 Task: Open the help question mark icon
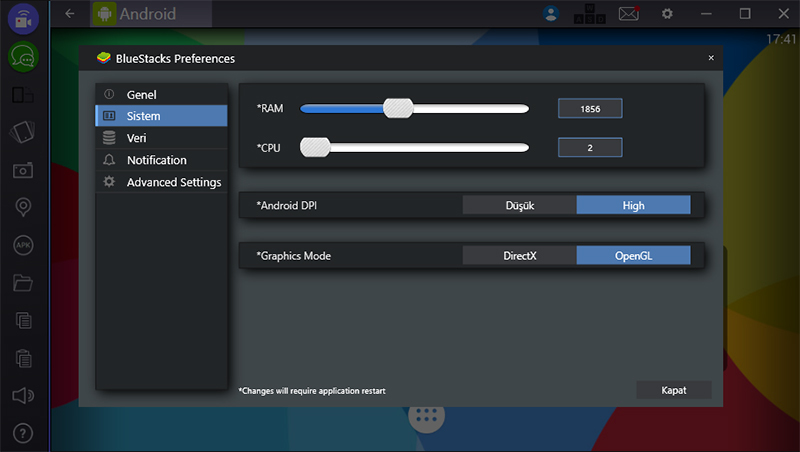[23, 434]
